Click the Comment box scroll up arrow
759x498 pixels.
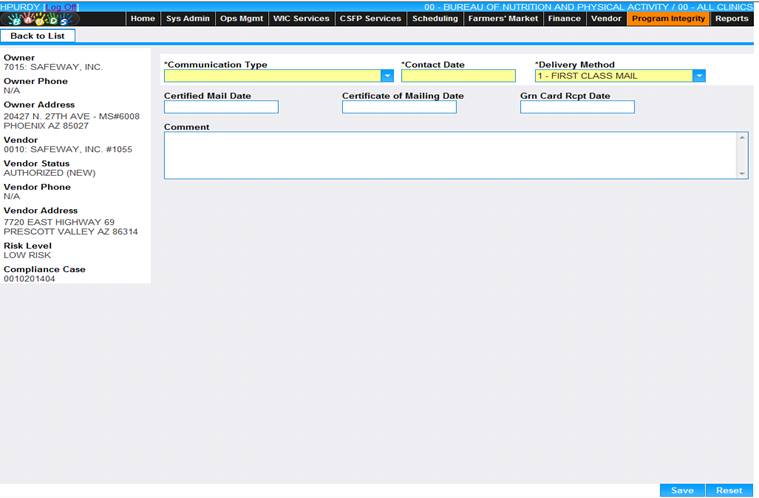tap(742, 138)
